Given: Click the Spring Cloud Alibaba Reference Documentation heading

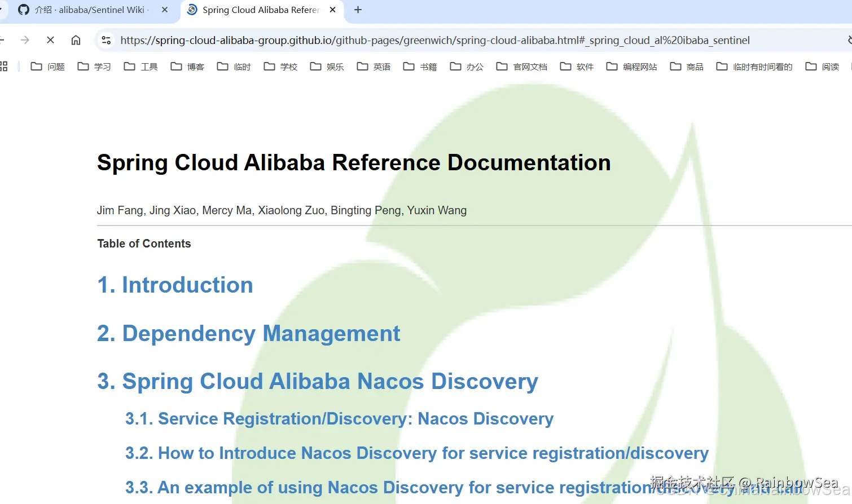Looking at the screenshot, I should 354,162.
